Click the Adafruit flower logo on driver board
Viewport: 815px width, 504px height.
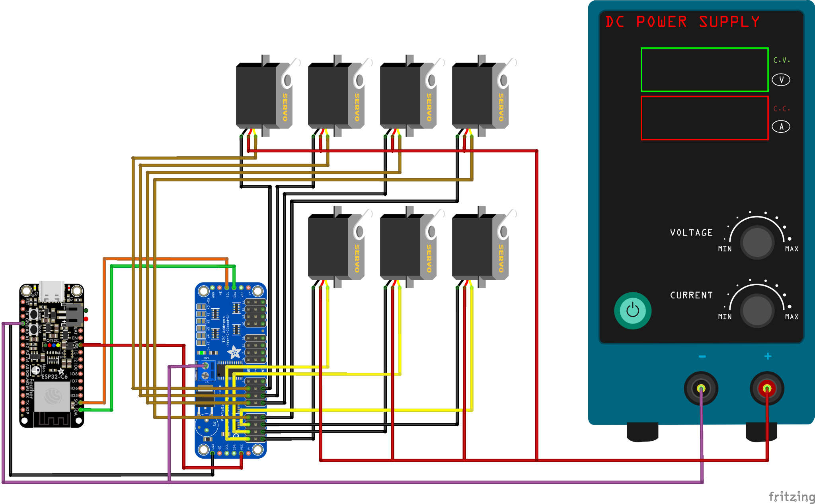pyautogui.click(x=234, y=352)
